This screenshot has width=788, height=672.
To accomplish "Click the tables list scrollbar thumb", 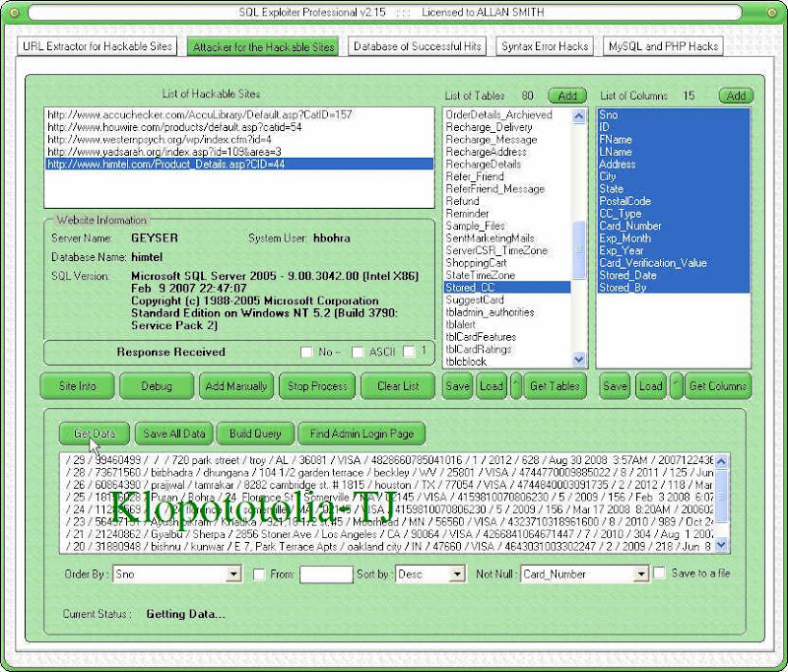I will 579,249.
